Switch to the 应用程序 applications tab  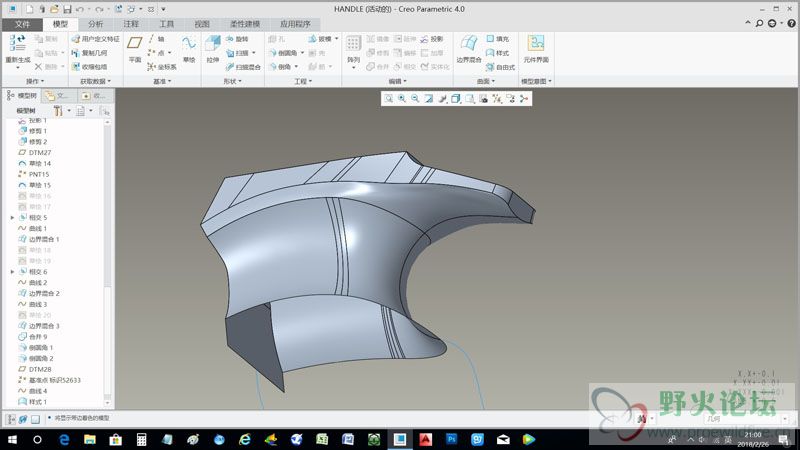[x=295, y=24]
